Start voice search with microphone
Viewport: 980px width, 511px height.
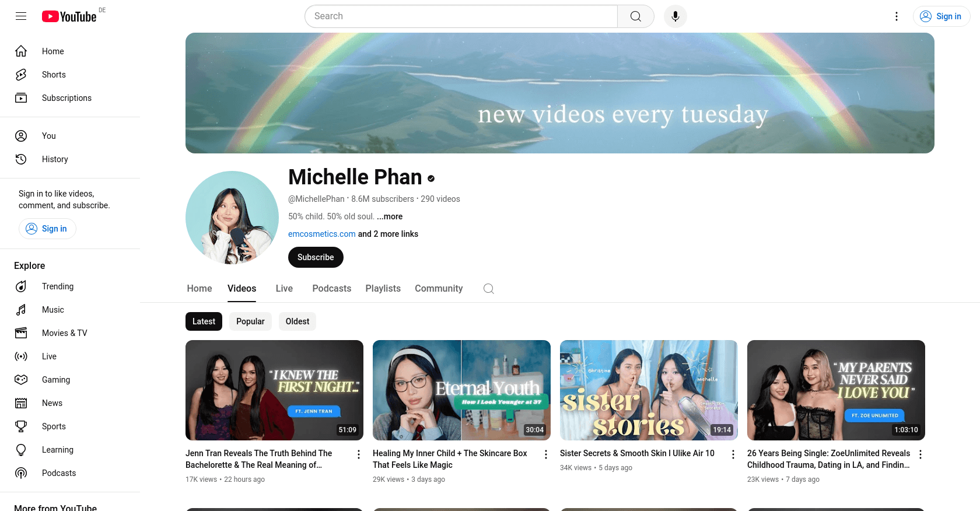pos(675,16)
